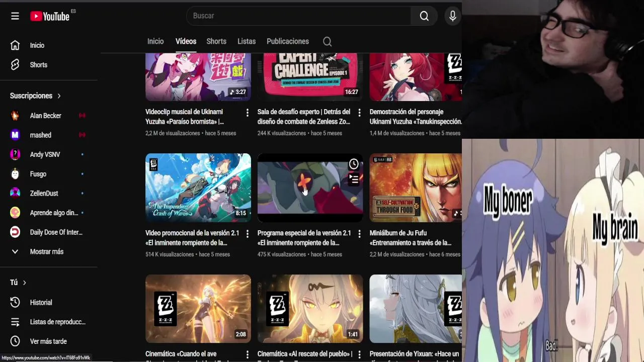
Task: Search within channel magnifier icon
Action: pyautogui.click(x=327, y=42)
